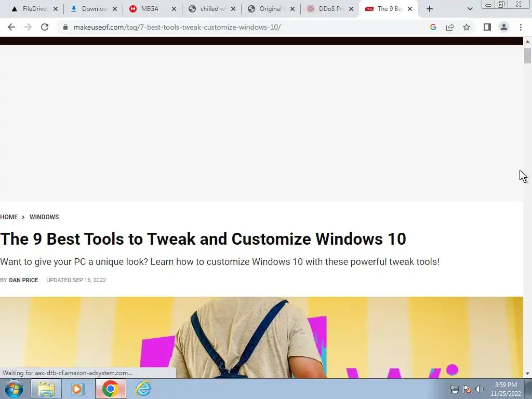The height and width of the screenshot is (399, 532).
Task: Click the article hero image
Action: click(261, 337)
